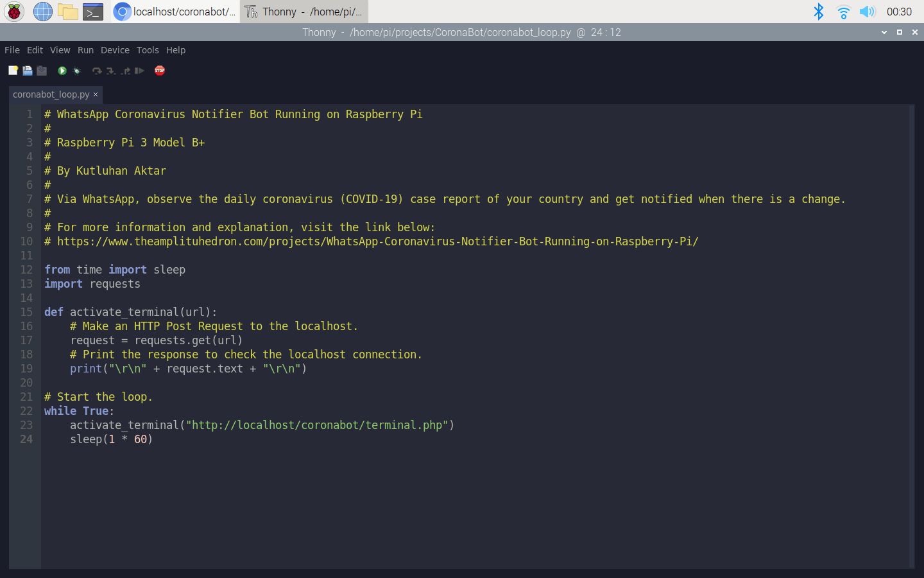Switch to the localhost/coronabot browser window

[175, 12]
